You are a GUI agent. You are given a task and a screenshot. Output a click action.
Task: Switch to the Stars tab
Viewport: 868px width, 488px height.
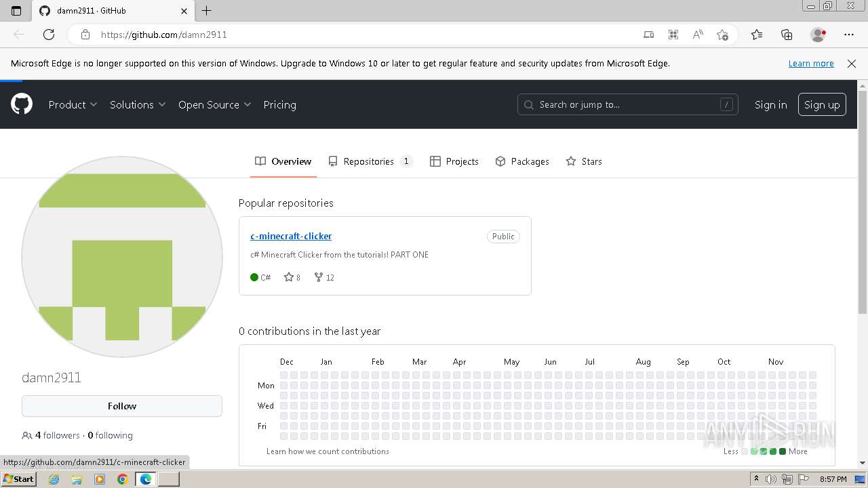pyautogui.click(x=584, y=161)
